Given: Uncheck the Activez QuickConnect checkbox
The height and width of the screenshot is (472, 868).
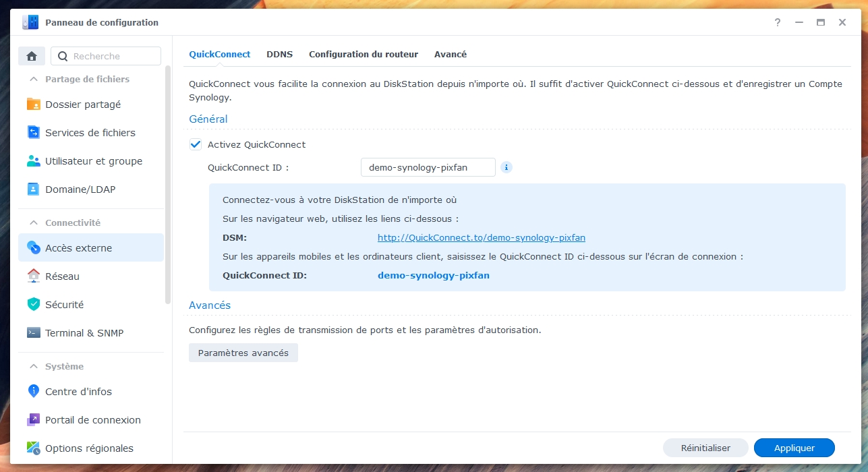Looking at the screenshot, I should 196,144.
